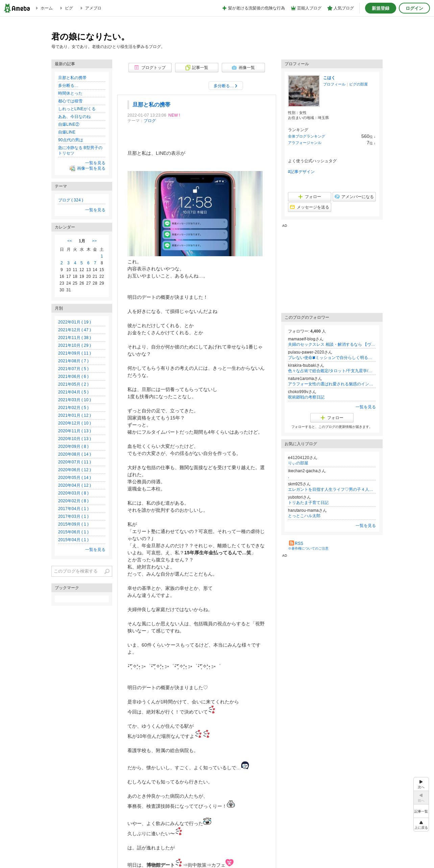Screen dimensions: 434x868
Task: Open 一覧を見る under 月別 archives
Action: click(x=95, y=550)
